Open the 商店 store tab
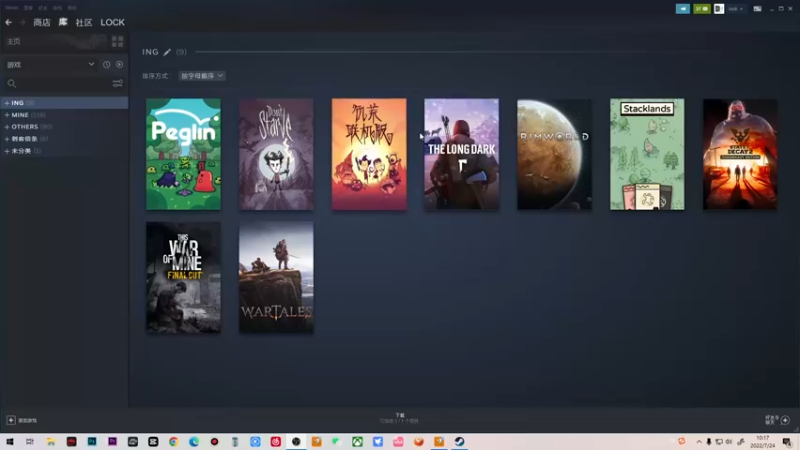 click(42, 22)
